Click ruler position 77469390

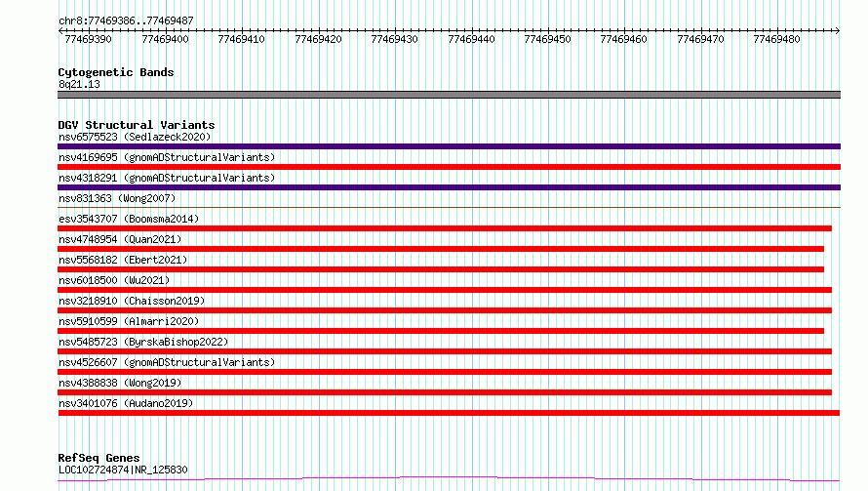point(88,39)
